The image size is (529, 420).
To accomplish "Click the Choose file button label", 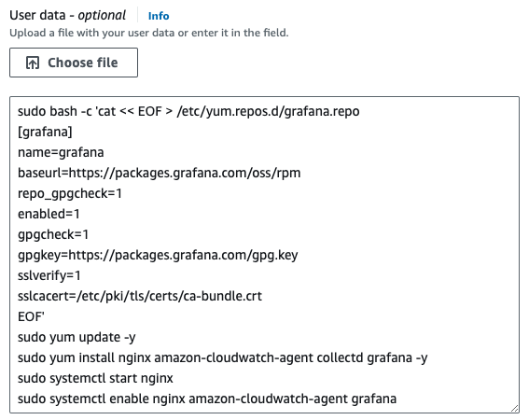I will 83,63.
